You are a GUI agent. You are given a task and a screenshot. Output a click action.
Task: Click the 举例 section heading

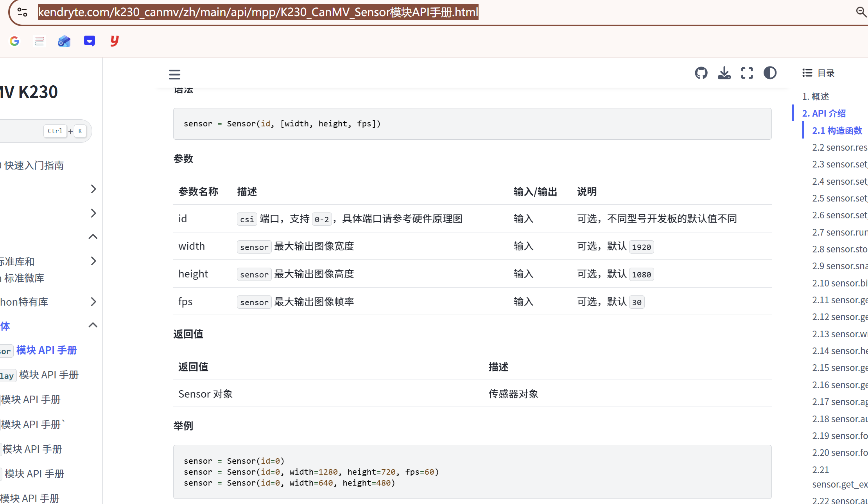(x=183, y=426)
